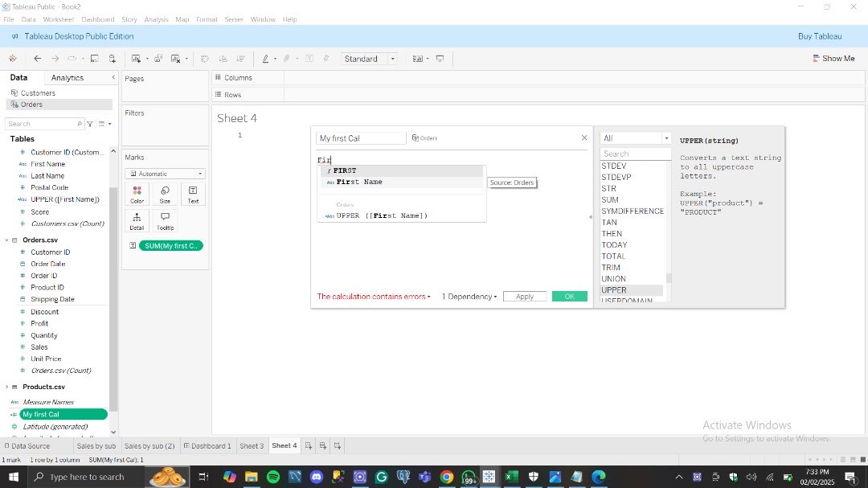Click the Buy Tableau link
868x488 pixels.
[820, 36]
